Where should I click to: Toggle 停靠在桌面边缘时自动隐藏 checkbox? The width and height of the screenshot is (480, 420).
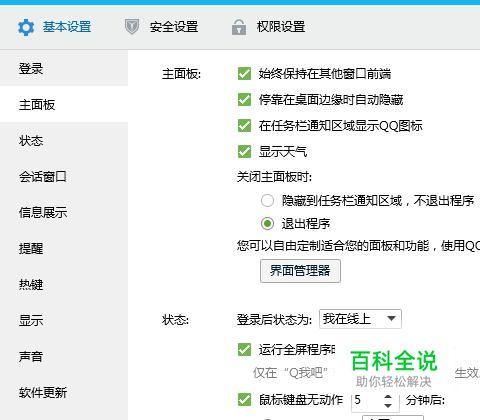(x=244, y=99)
